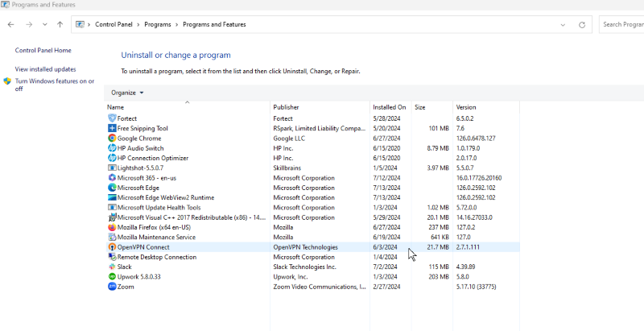
Task: Sort by Installed On column header
Action: coord(390,107)
